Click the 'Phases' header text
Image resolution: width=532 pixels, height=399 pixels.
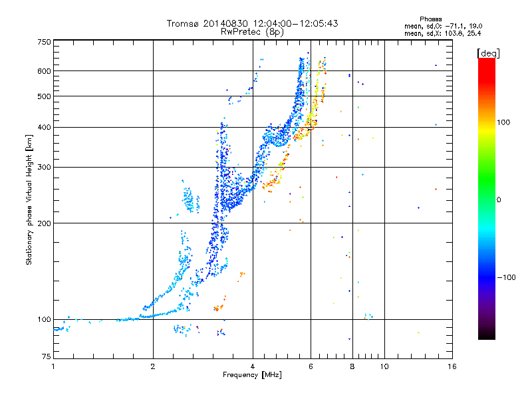pyautogui.click(x=430, y=19)
